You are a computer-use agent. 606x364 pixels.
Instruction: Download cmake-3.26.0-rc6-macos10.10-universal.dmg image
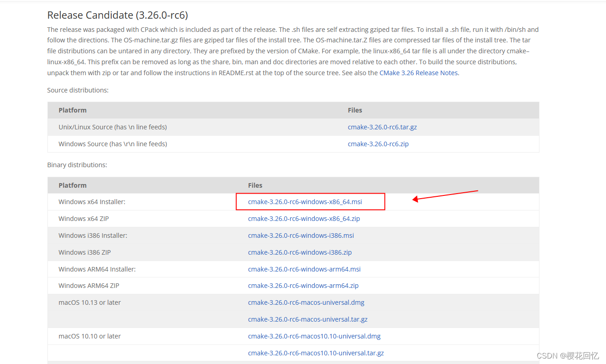pyautogui.click(x=314, y=336)
